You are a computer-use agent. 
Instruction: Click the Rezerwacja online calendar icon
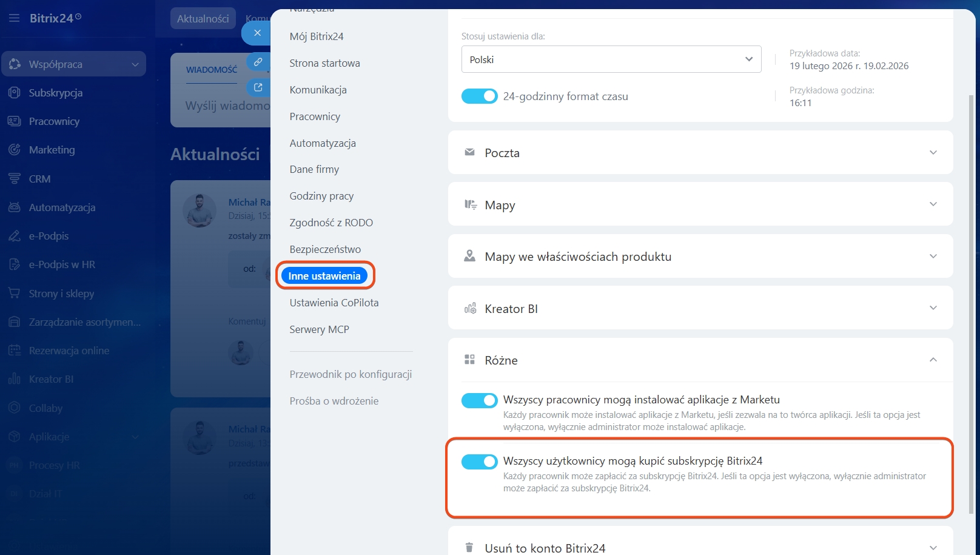coord(15,351)
